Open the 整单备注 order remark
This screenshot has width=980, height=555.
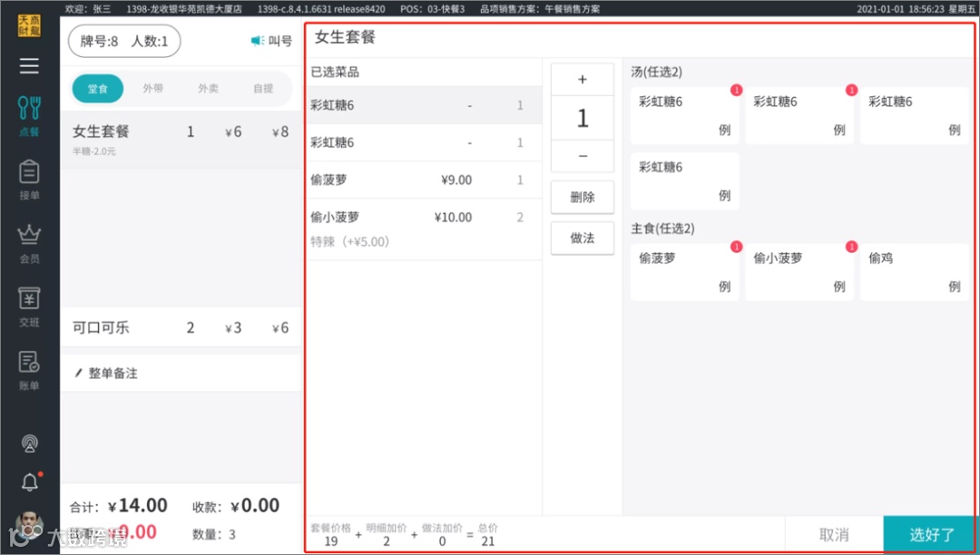click(x=181, y=374)
